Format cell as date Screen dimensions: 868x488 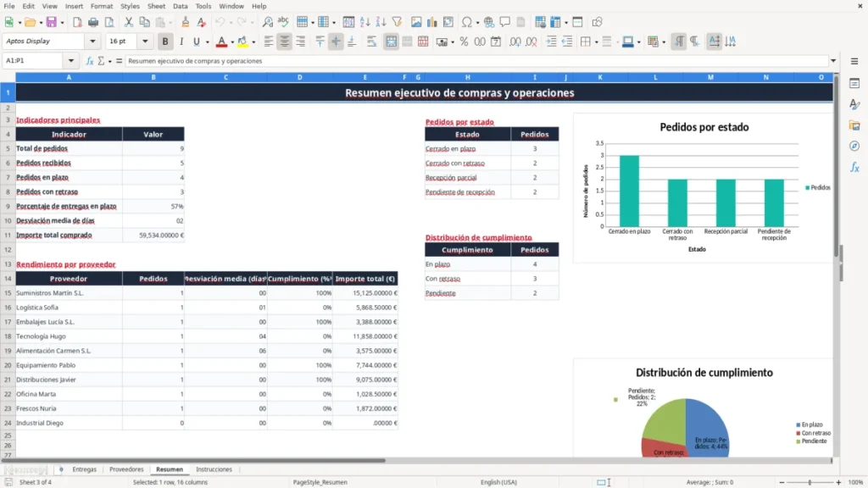[x=496, y=42]
